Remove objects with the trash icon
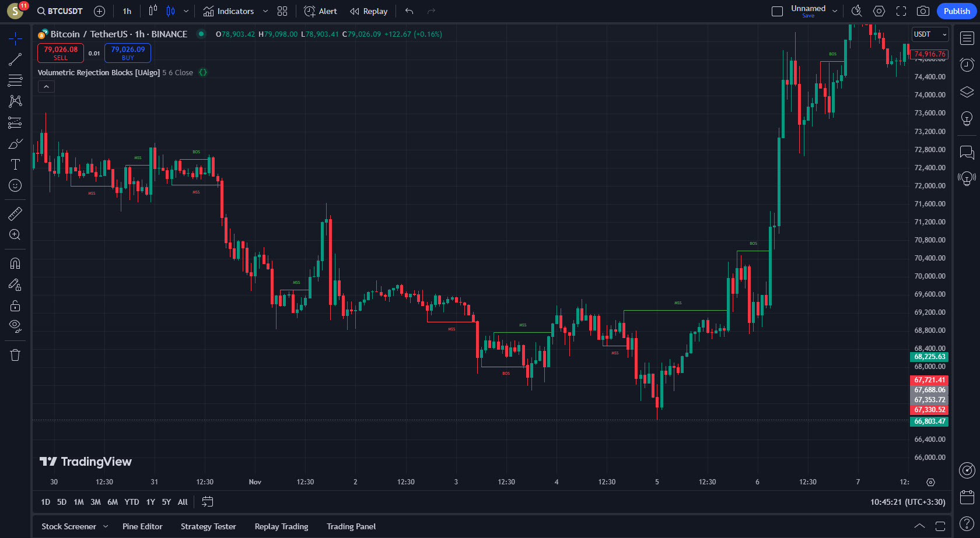This screenshot has height=538, width=980. [15, 355]
